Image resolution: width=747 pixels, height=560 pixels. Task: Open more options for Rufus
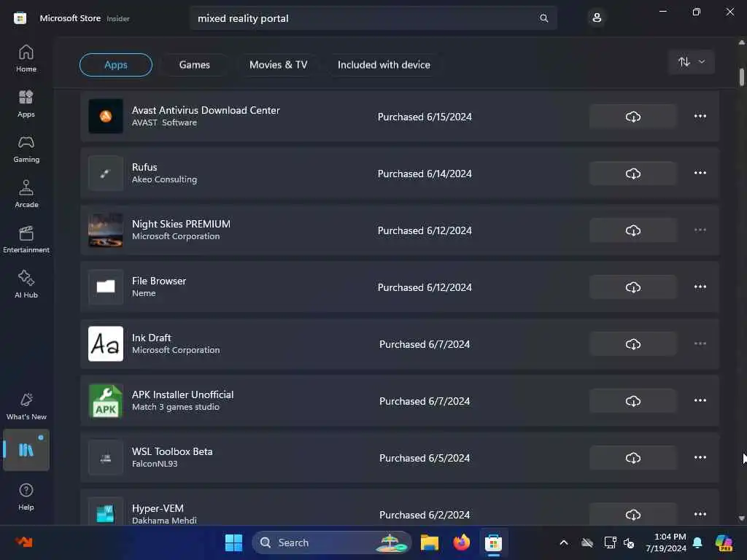(700, 173)
